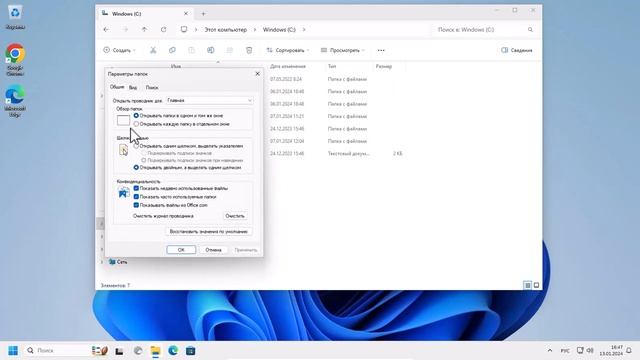Choose double-click to open an item
The height and width of the screenshot is (360, 640).
(136, 167)
